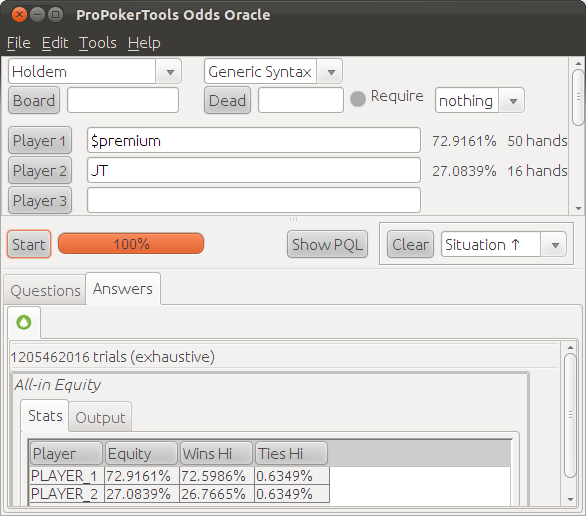
Task: Maximize the Odds Oracle window
Action: 55,15
